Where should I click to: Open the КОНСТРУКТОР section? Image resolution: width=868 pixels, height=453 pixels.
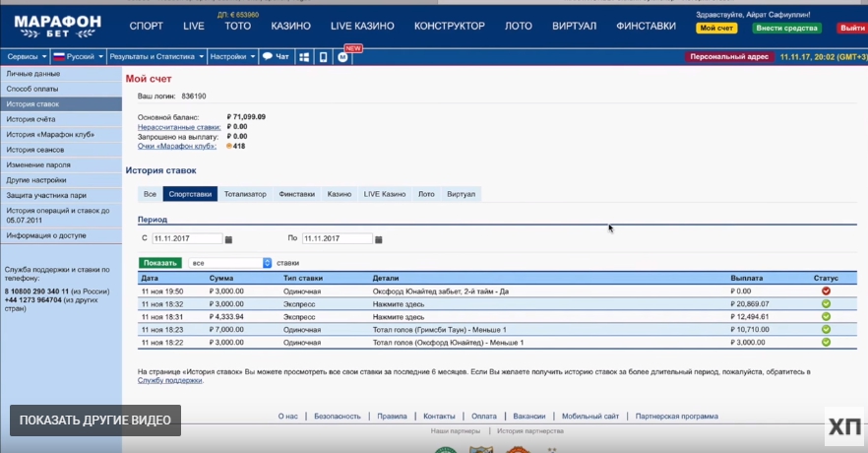pos(450,26)
